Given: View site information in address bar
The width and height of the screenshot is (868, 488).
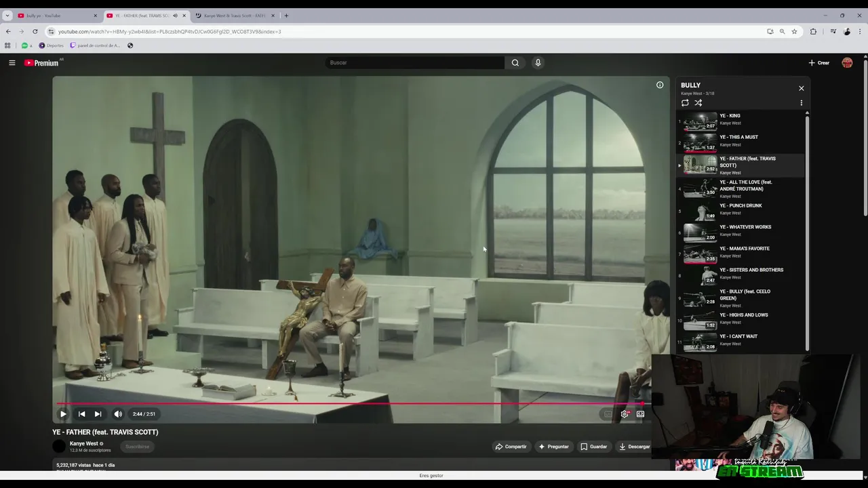Looking at the screenshot, I should tap(51, 32).
